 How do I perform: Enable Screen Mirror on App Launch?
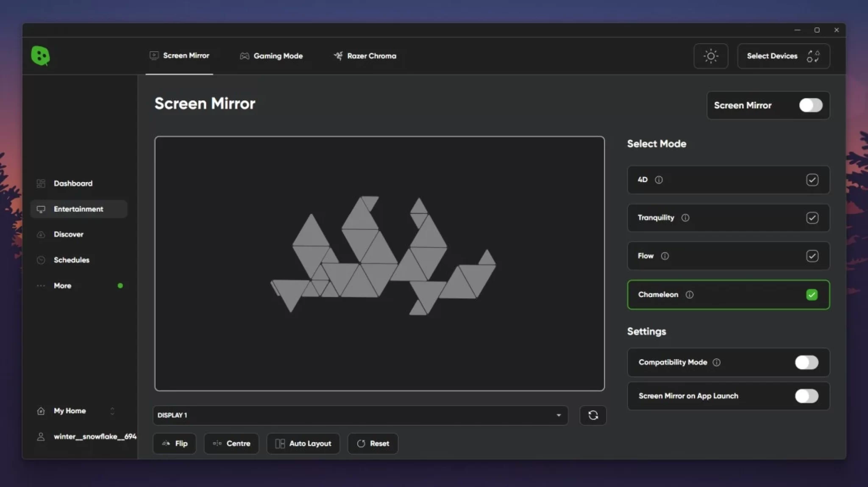click(806, 396)
